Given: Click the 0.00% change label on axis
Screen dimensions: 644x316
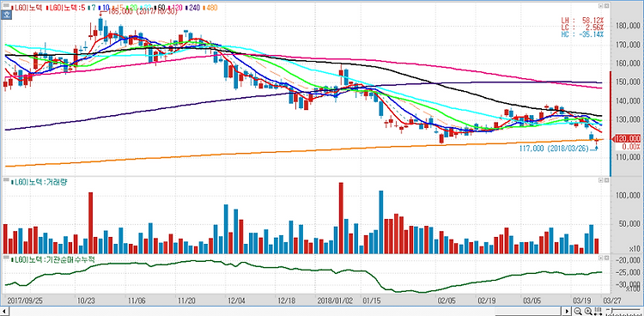Looking at the screenshot, I should [x=630, y=146].
